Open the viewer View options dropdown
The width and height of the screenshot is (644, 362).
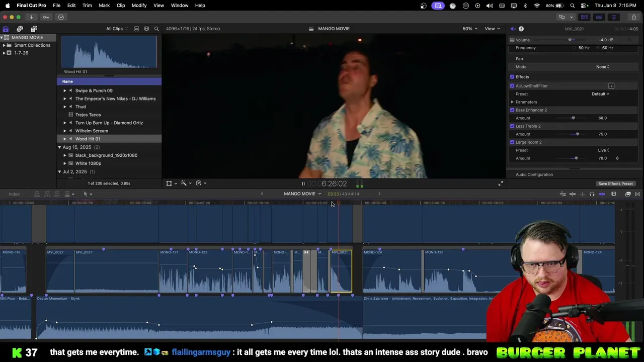(x=492, y=29)
